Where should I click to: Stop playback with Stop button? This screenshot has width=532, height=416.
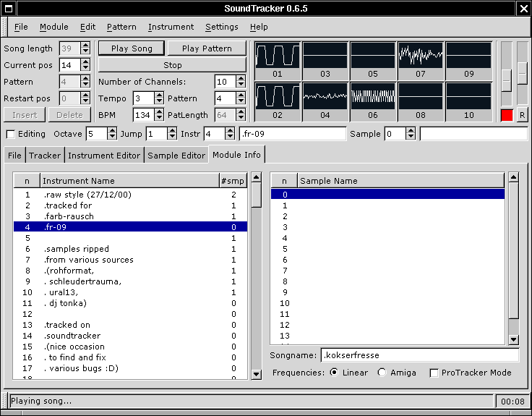click(172, 65)
